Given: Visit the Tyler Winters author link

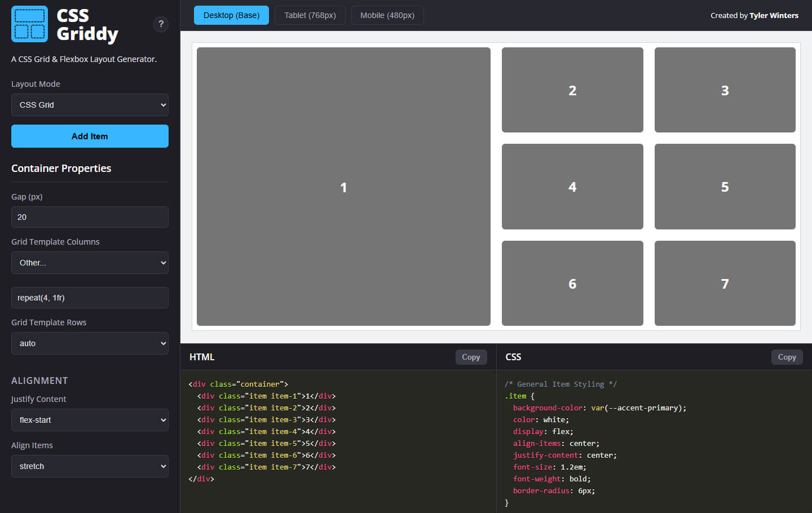Looking at the screenshot, I should point(774,16).
